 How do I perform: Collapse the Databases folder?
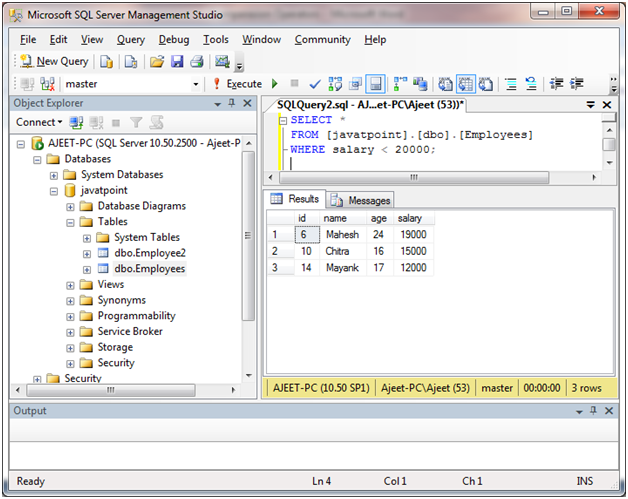pyautogui.click(x=37, y=160)
